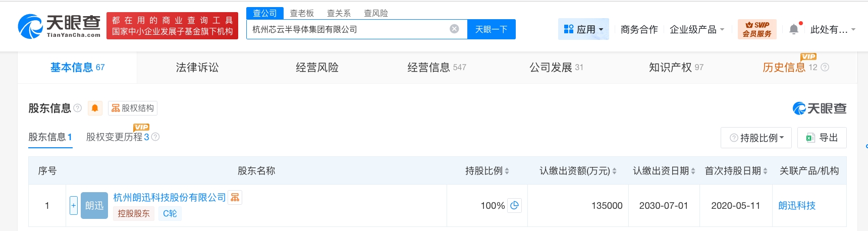Open the pie chart beside 100%
This screenshot has width=868, height=231.
point(514,205)
